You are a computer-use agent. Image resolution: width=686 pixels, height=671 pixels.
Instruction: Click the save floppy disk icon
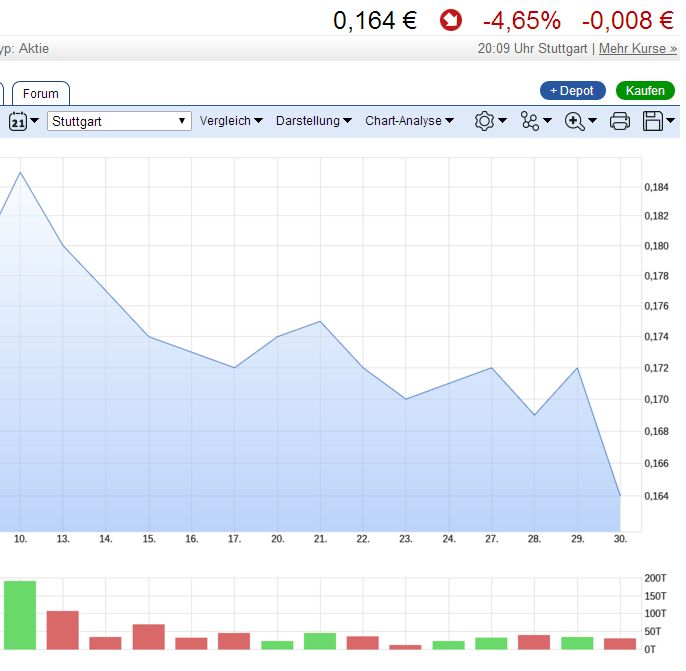coord(653,121)
